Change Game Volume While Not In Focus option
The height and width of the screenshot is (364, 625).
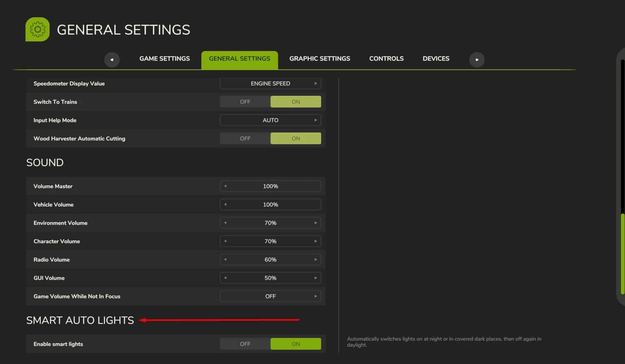[x=315, y=296]
